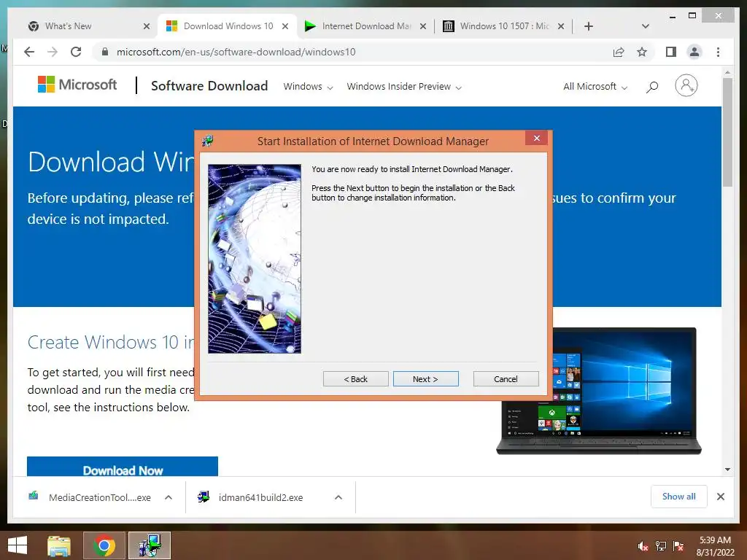Click the taskbar clock and date

(715, 546)
